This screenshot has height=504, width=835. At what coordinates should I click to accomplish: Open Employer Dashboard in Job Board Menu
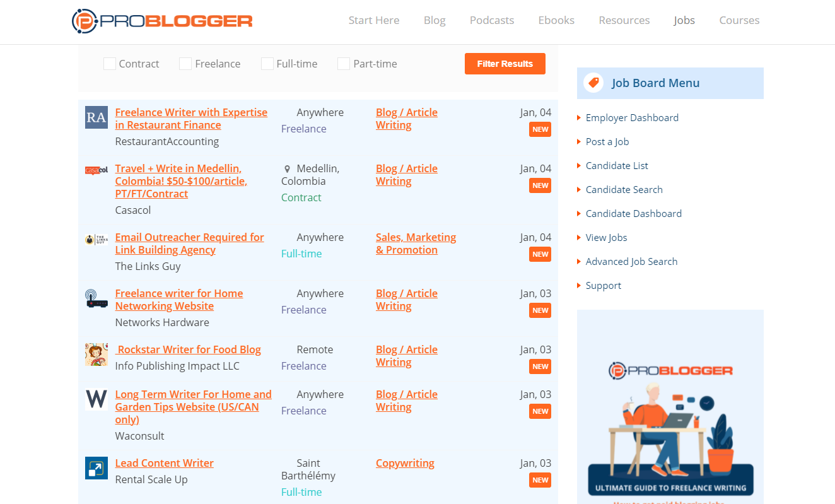click(632, 118)
